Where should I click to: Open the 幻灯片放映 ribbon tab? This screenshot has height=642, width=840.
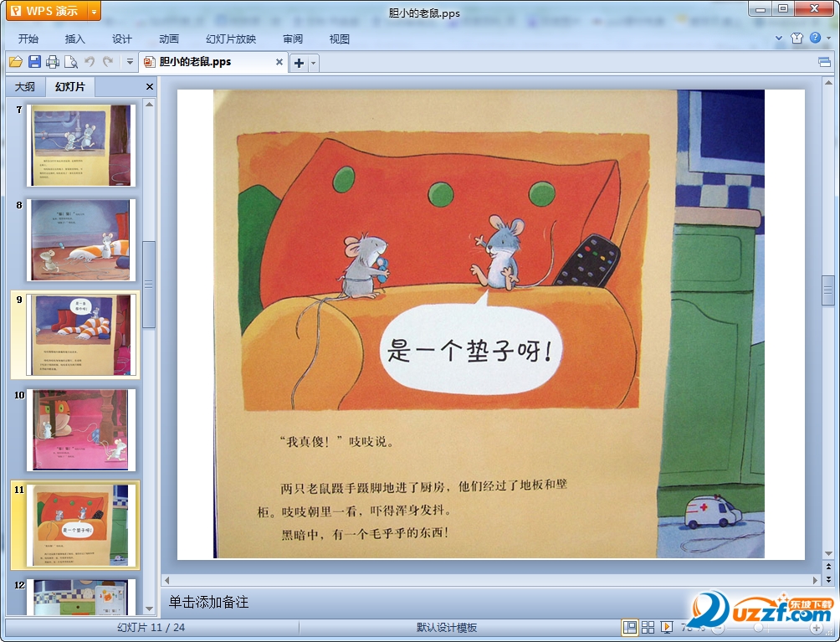pyautogui.click(x=231, y=39)
